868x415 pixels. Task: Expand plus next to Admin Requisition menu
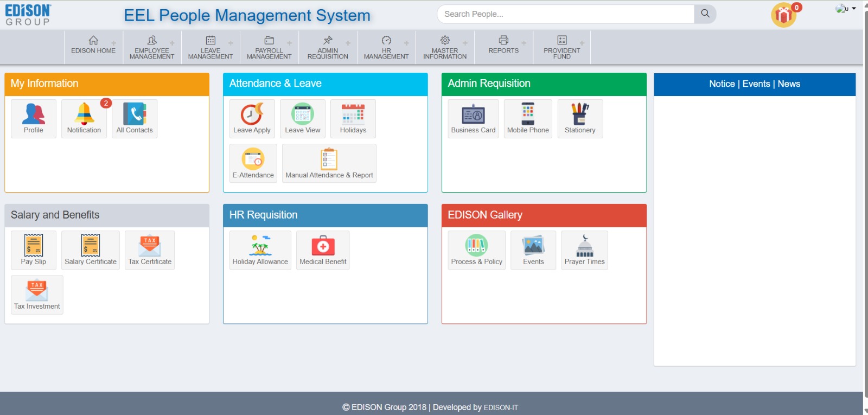click(x=348, y=43)
